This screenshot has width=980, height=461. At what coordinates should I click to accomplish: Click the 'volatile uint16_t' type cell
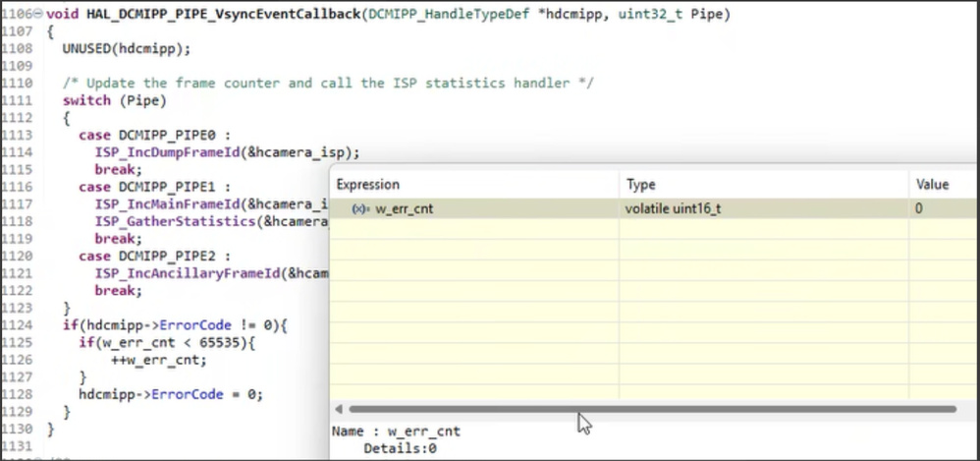[673, 209]
